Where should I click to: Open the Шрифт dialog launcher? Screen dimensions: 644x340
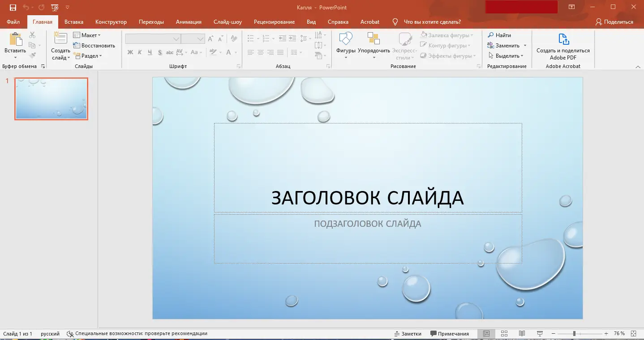[x=240, y=66]
